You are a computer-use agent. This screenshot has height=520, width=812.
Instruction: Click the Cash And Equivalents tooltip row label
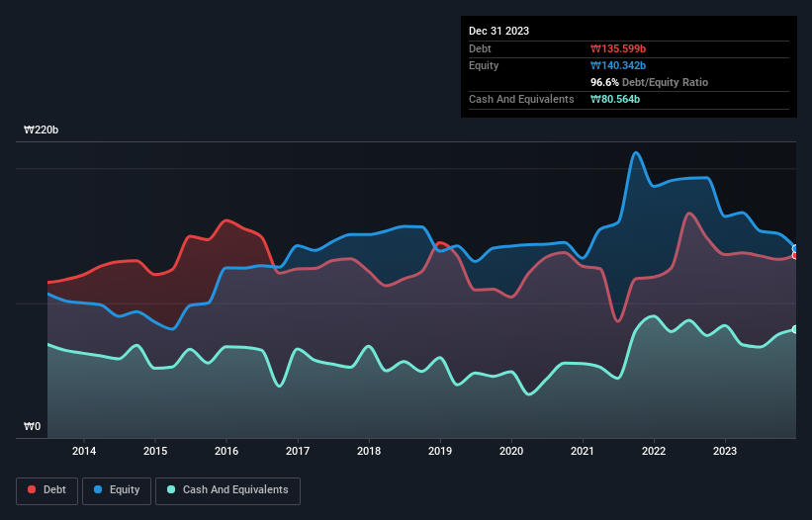[x=521, y=99]
